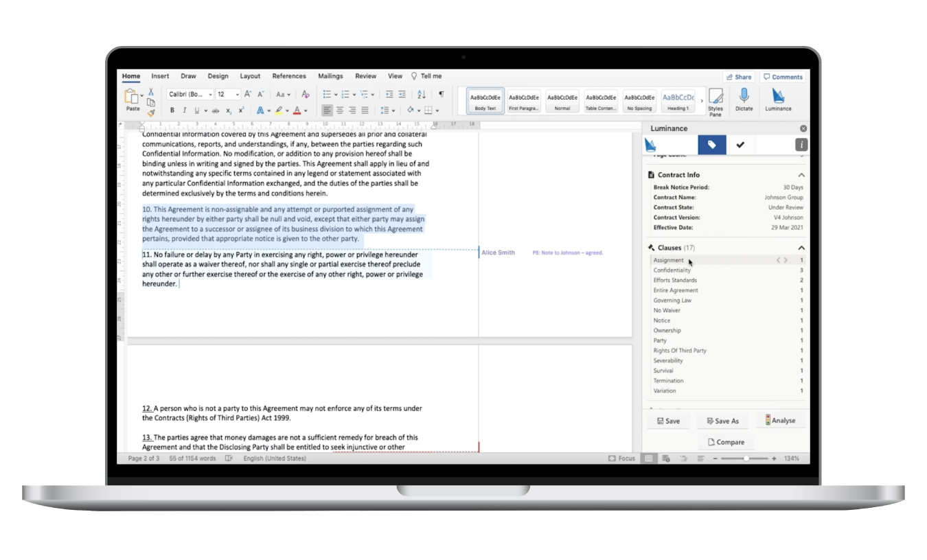This screenshot has height=560, width=927.
Task: Select the Format Painter brush
Action: point(150,112)
